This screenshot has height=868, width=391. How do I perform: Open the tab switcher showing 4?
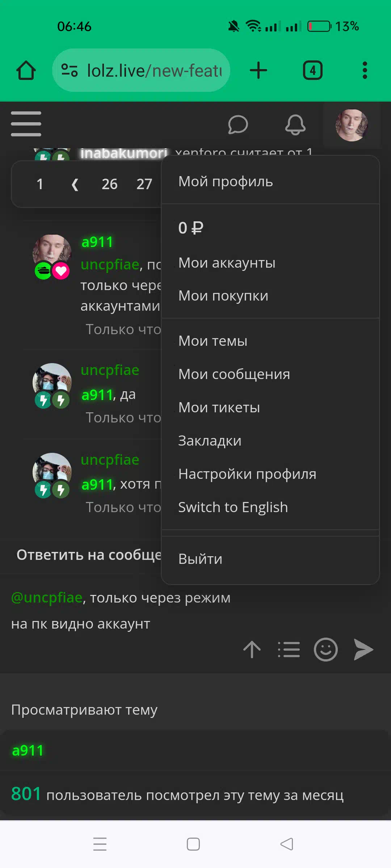(x=313, y=70)
